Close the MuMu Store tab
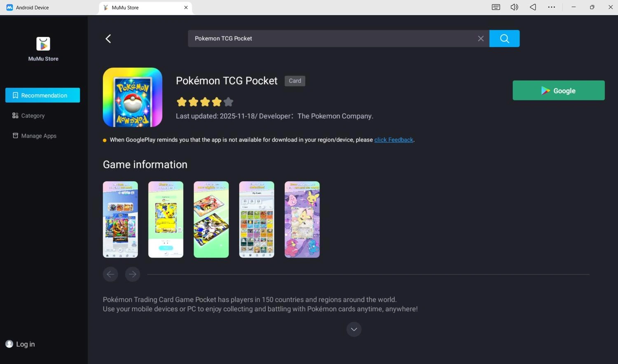Screen dimensions: 618x364 [x=186, y=7]
